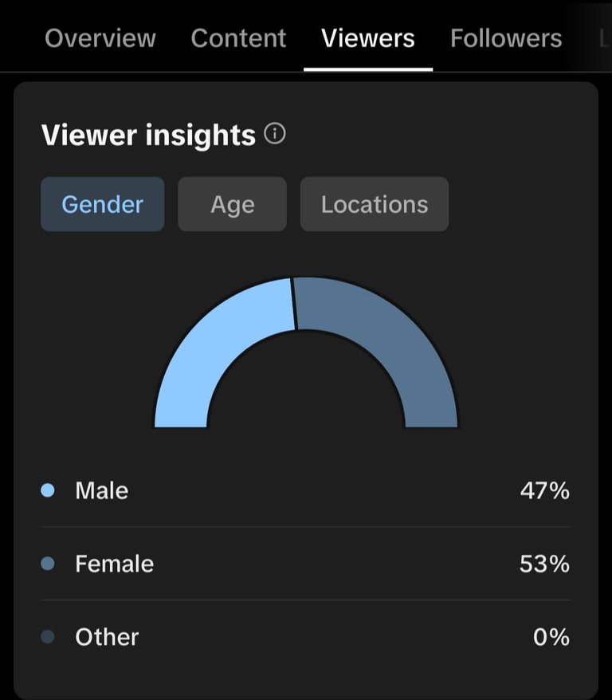Click the 0% Other percentage
This screenshot has height=700, width=612.
click(551, 637)
